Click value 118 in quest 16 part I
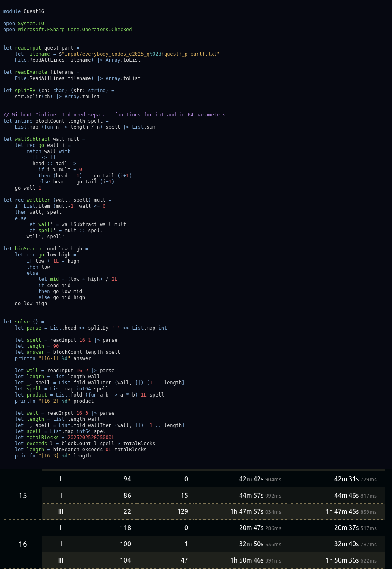 tap(126, 528)
